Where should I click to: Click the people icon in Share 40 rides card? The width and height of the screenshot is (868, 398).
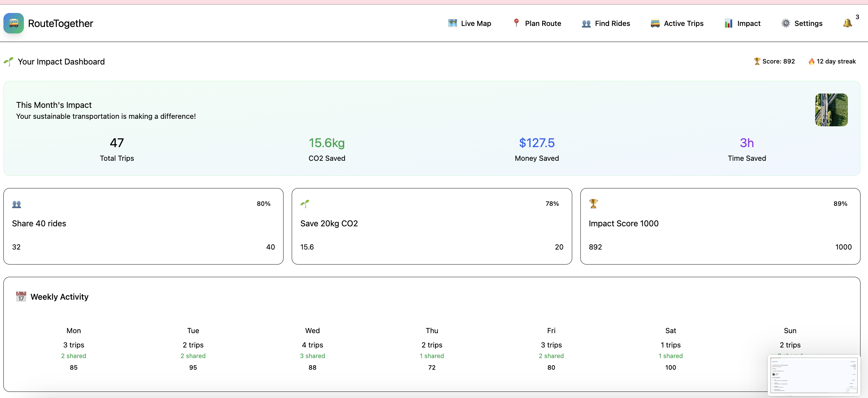[17, 204]
